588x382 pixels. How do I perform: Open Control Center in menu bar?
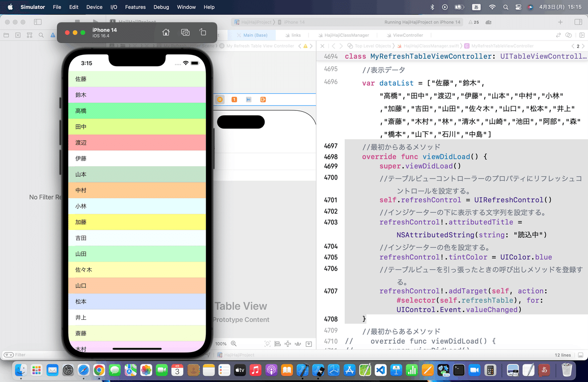pos(519,7)
